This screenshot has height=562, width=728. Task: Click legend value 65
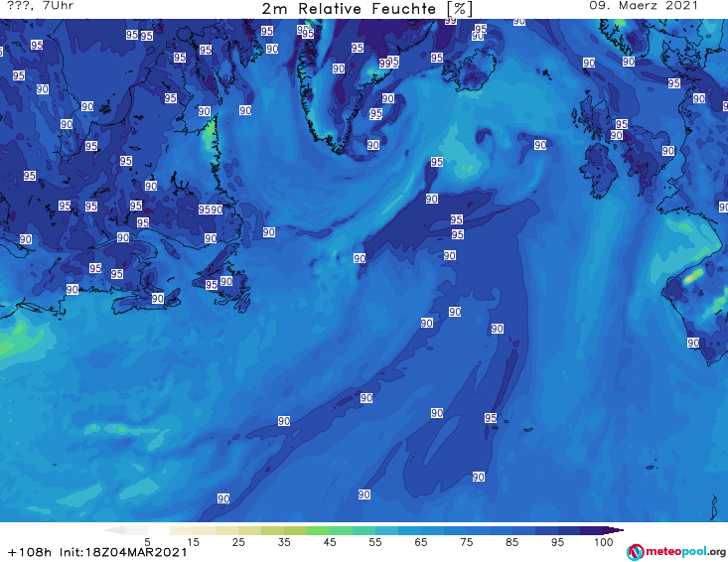tap(421, 542)
